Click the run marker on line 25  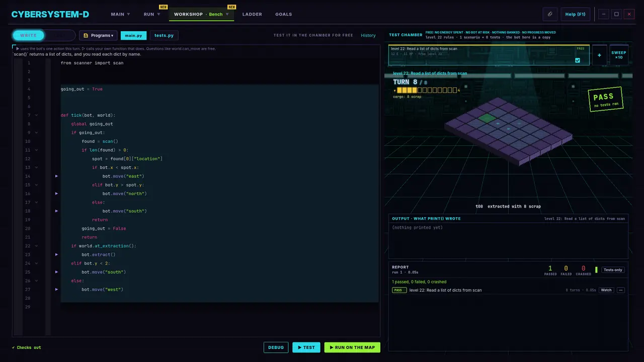pos(56,272)
